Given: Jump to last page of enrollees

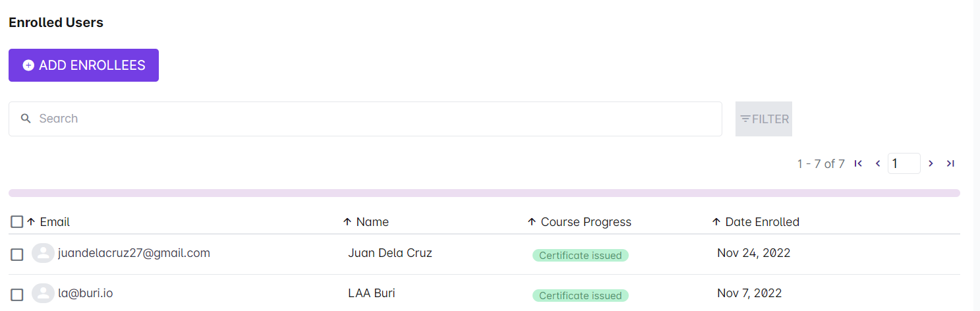Looking at the screenshot, I should (x=950, y=163).
